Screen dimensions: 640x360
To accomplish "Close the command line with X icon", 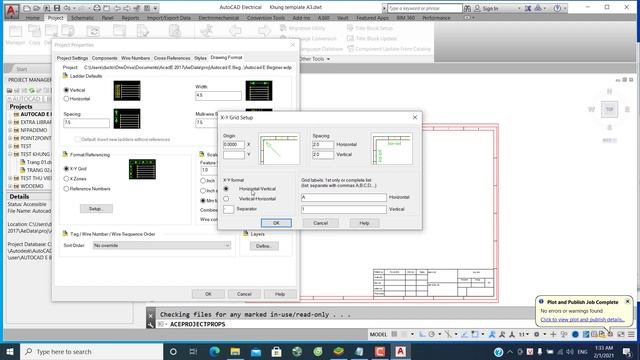I will 150,316.
